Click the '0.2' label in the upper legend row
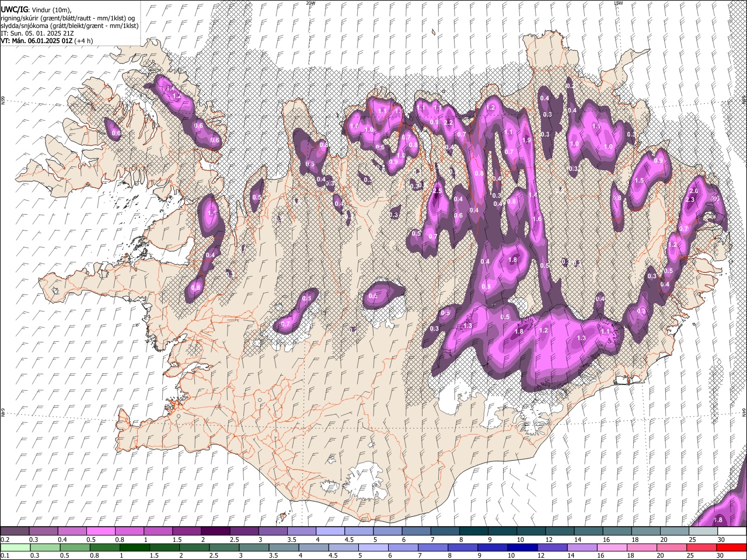The height and width of the screenshot is (560, 747). [x=6, y=540]
